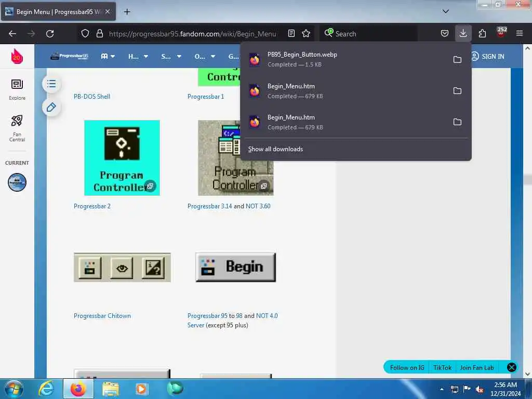Toggle the Firefox downloads toolbar button

pos(463,33)
